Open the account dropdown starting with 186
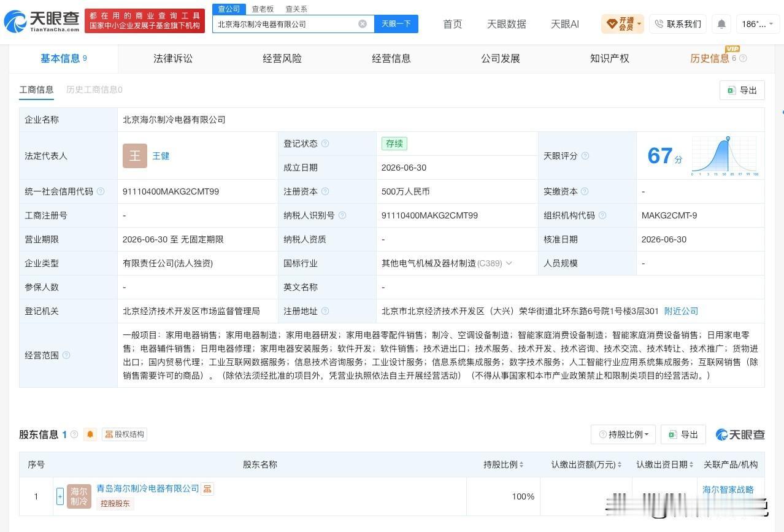This screenshot has height=532, width=784. (x=758, y=24)
